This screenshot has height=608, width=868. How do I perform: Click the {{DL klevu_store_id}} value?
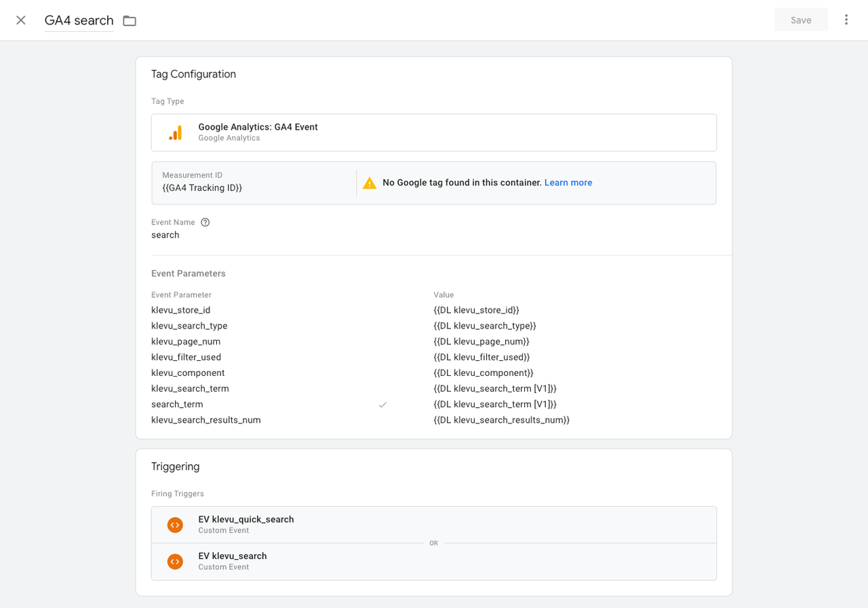click(477, 310)
